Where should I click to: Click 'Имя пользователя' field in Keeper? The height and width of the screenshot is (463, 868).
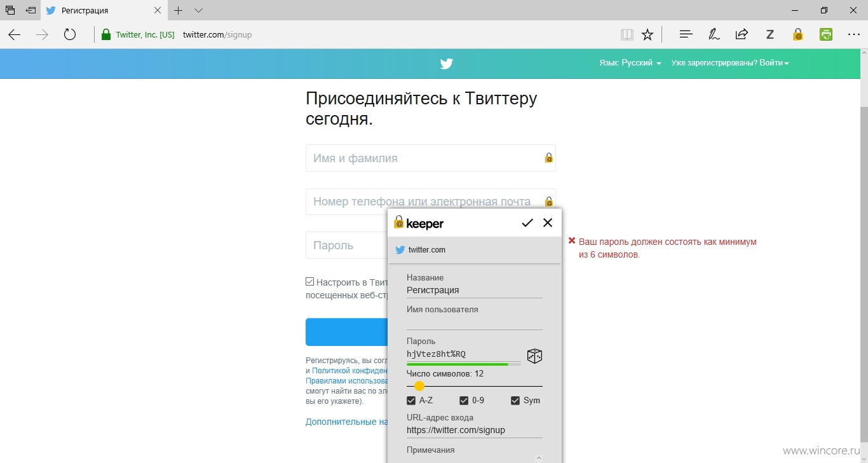click(475, 322)
